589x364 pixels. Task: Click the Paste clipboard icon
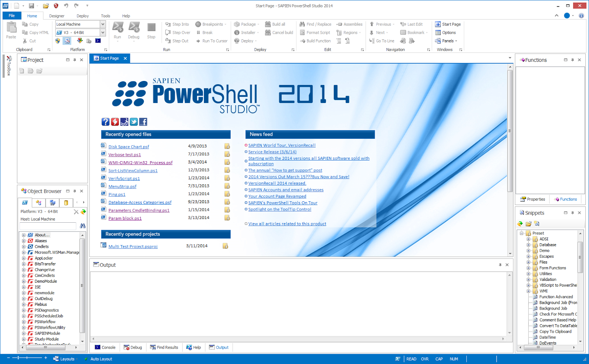coord(11,28)
